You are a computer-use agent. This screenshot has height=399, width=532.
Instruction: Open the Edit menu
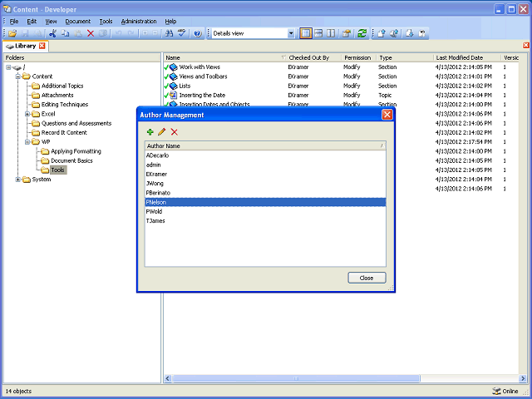click(x=32, y=22)
